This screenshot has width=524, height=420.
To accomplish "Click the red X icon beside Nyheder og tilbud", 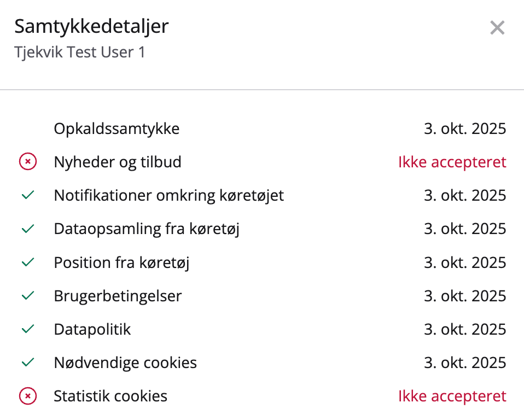I will point(28,162).
